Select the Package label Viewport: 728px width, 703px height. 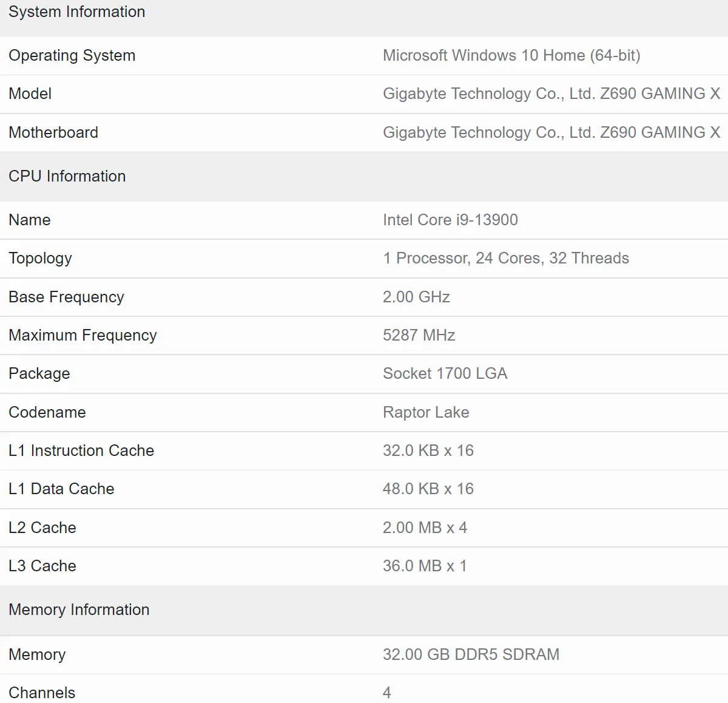(x=39, y=374)
